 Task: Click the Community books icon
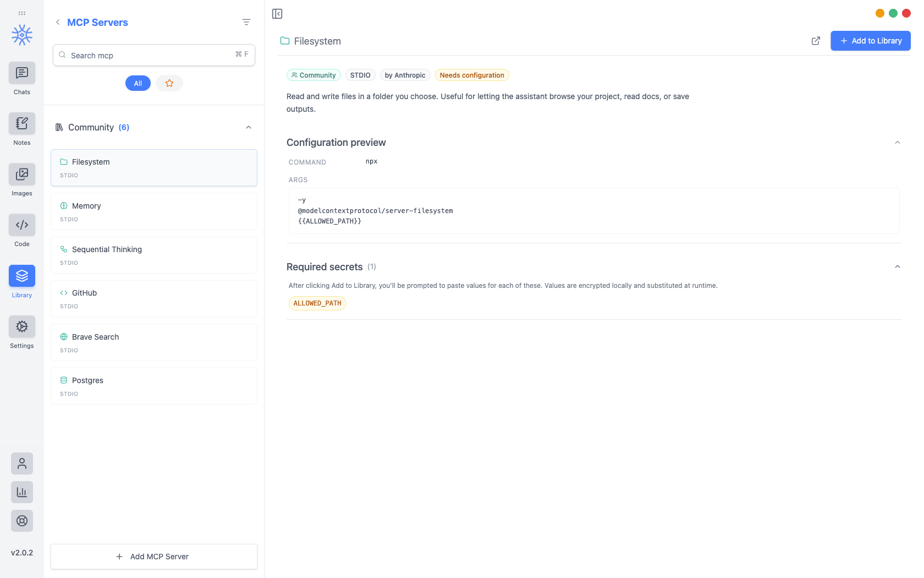(x=59, y=127)
